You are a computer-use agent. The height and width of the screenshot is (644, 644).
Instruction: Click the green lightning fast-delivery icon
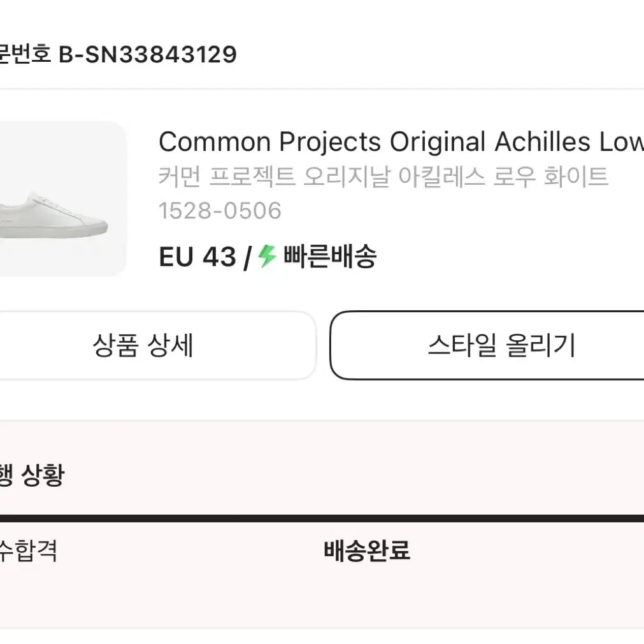pos(267,256)
